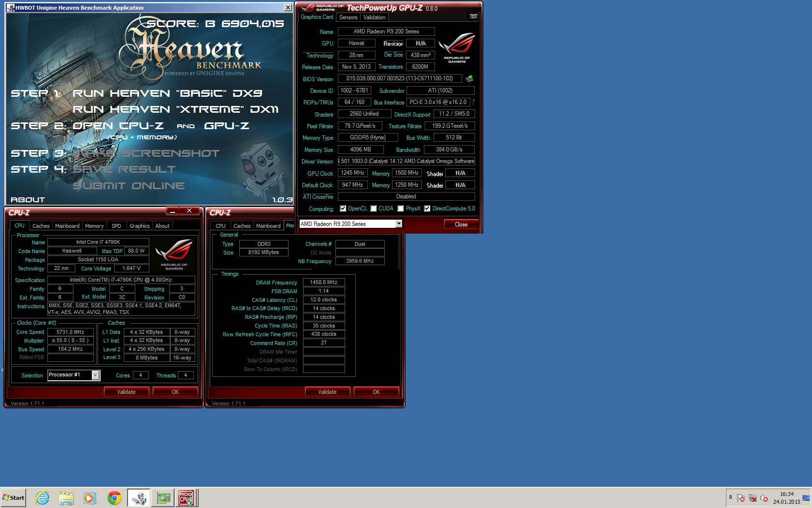Open SPD tab in left CPU-Z window
Screen dimensions: 812x508
116,226
